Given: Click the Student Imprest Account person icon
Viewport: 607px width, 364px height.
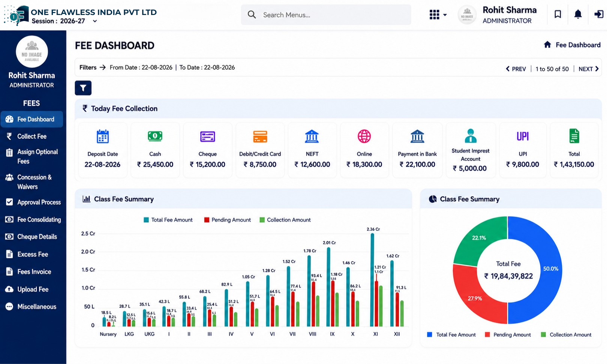Looking at the screenshot, I should point(471,136).
